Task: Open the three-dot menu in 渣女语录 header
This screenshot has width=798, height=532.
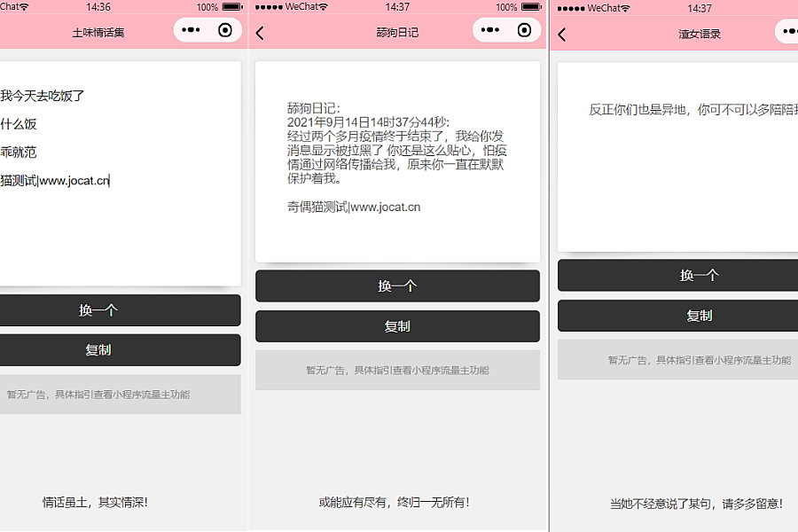Action: pyautogui.click(x=789, y=32)
